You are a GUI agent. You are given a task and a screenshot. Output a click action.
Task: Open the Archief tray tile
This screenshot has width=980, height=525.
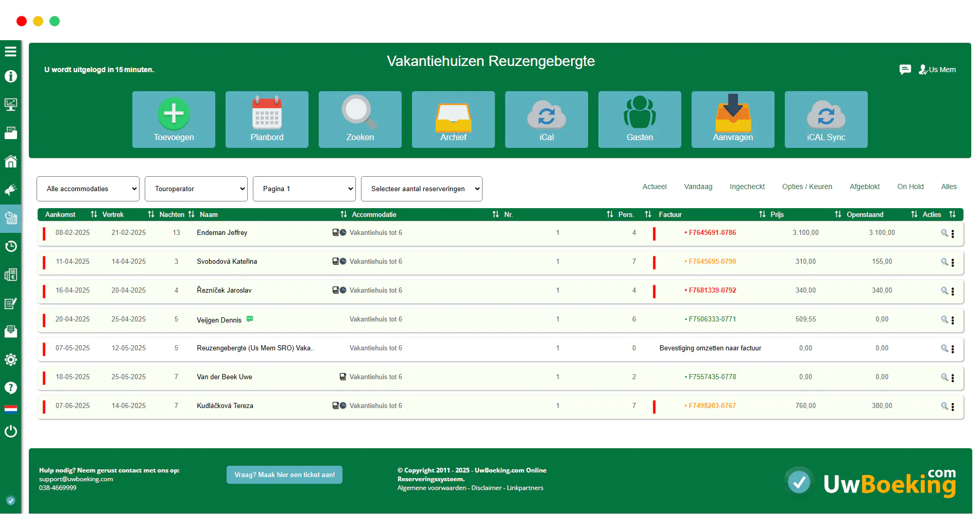[453, 119]
